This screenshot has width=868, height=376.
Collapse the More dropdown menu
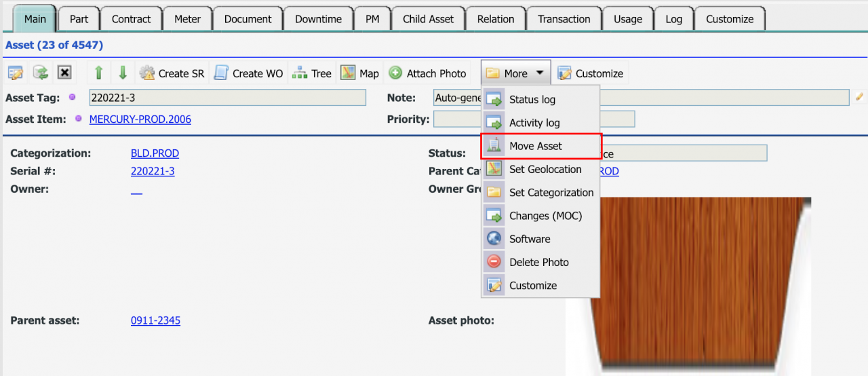(516, 73)
